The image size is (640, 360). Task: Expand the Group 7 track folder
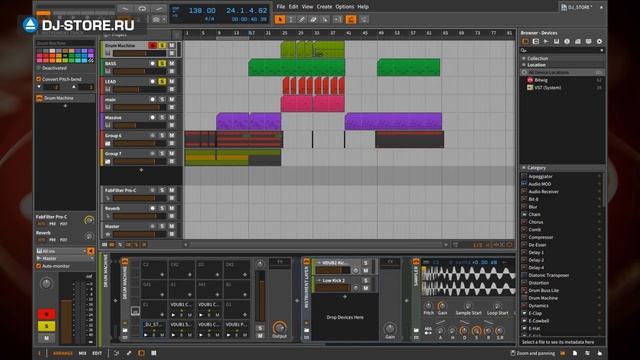[x=108, y=162]
